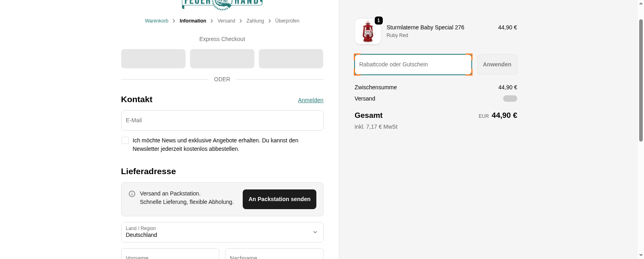The width and height of the screenshot is (644, 259).
Task: Click the middle express checkout option
Action: (222, 58)
